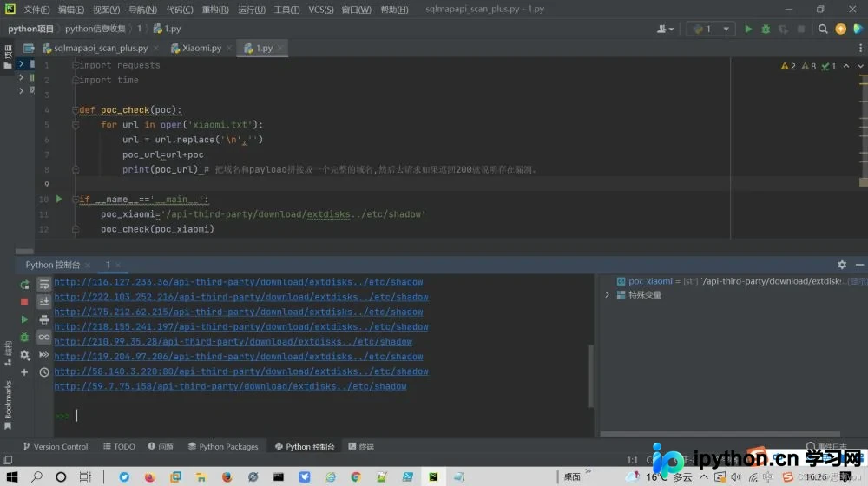Hide the Python console panel with minimize icon
The height and width of the screenshot is (486, 868).
point(859,265)
